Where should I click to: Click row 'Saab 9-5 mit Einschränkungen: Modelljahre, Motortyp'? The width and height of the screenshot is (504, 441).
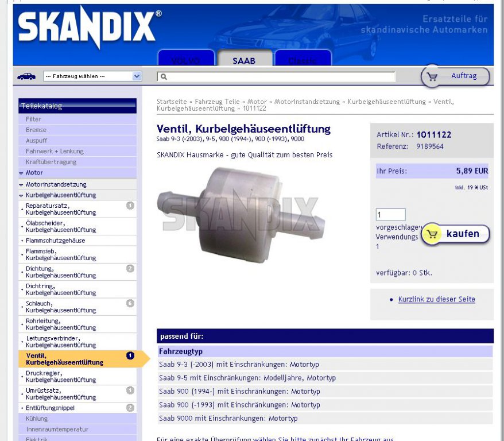tap(325, 378)
